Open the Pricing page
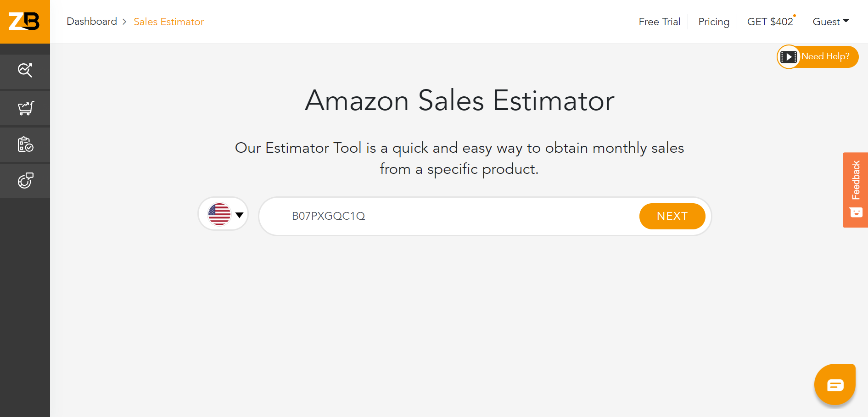 coord(713,22)
